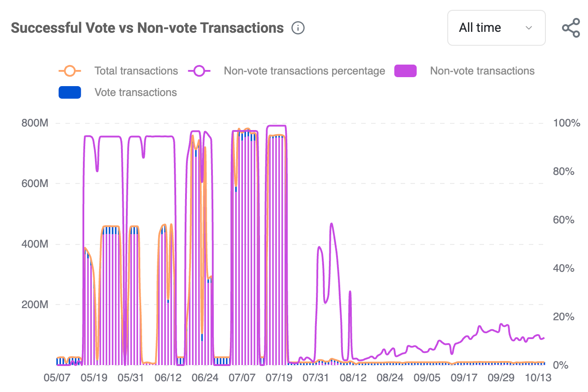Toggle the purple line percentage legend marker
Screen dimensions: 588x392
pos(199,71)
